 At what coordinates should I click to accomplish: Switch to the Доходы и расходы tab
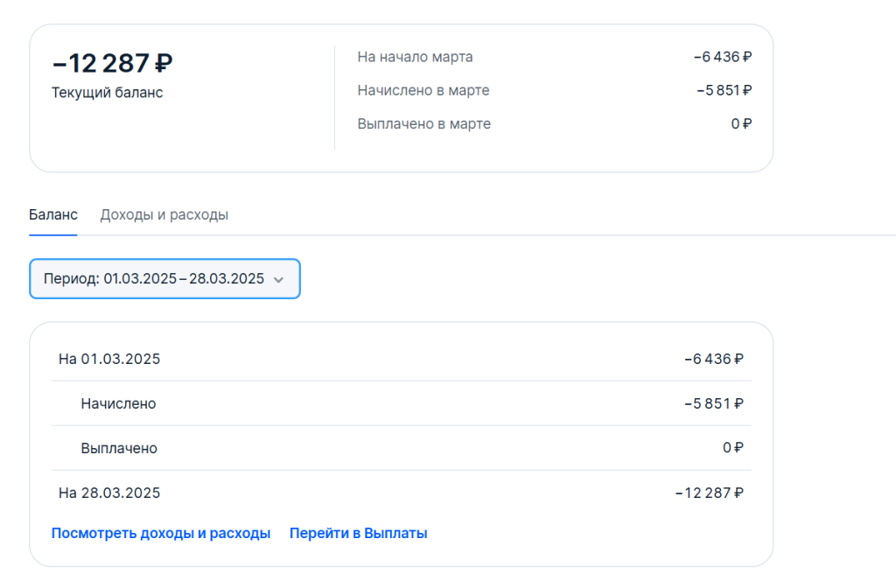(164, 213)
